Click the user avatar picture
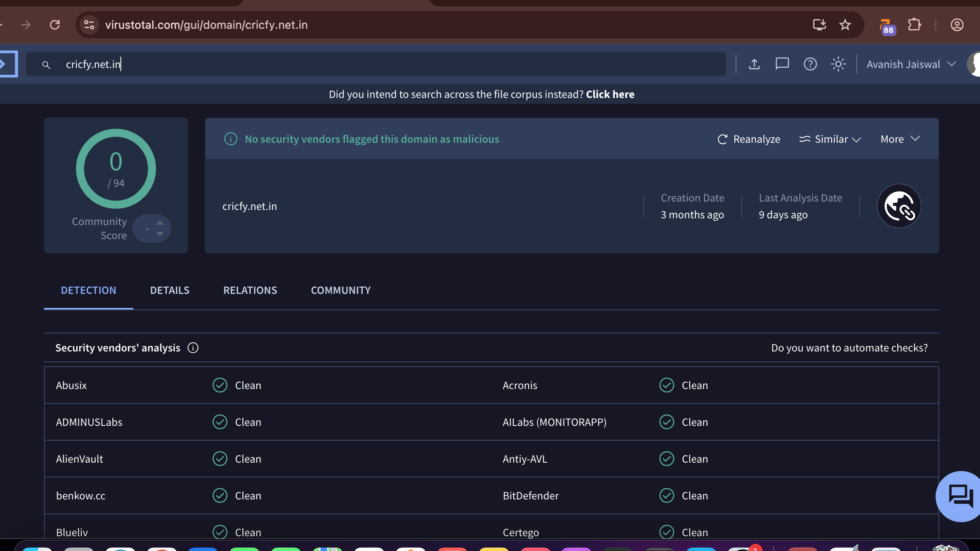This screenshot has height=551, width=980. click(x=974, y=64)
